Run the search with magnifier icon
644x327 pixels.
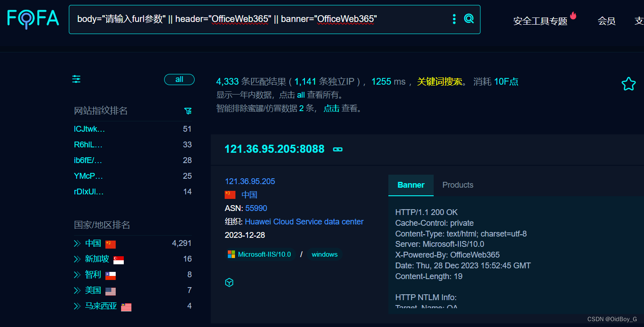469,19
